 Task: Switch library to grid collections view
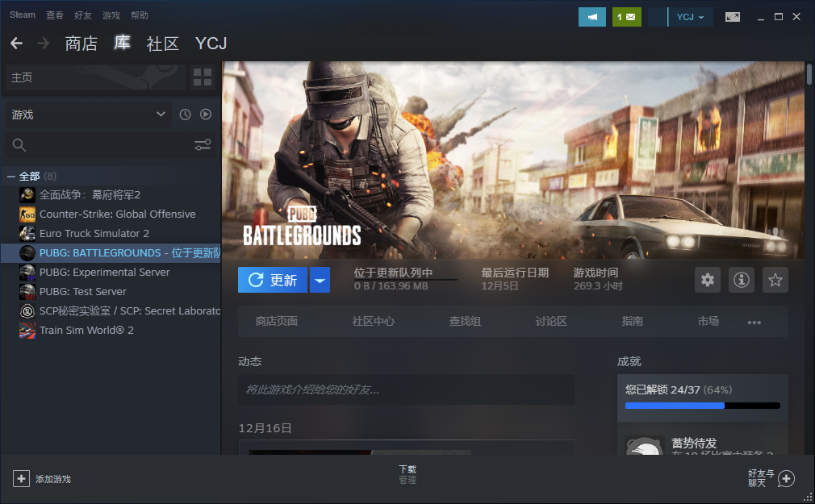pos(203,77)
